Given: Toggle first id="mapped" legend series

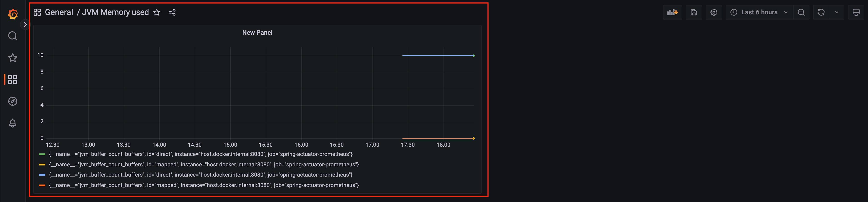Looking at the screenshot, I should (204, 165).
